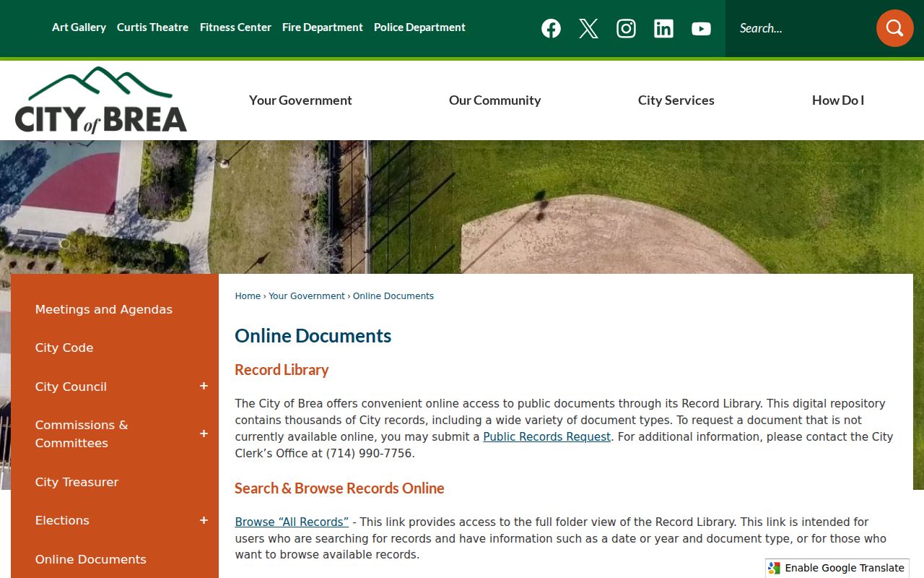Open the Public Records Request link
Image resolution: width=924 pixels, height=578 pixels.
[x=546, y=436]
